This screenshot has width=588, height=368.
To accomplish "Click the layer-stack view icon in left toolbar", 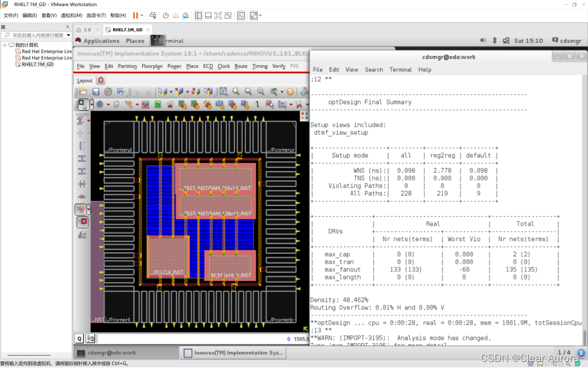I will pyautogui.click(x=80, y=120).
